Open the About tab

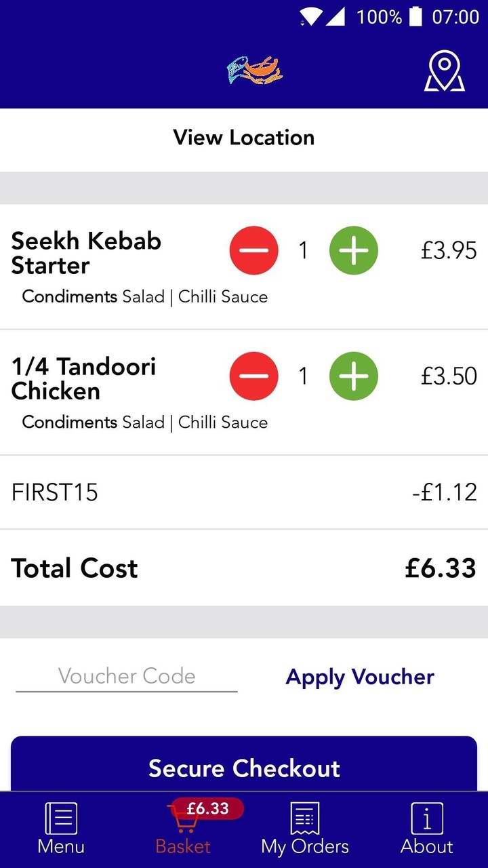[427, 829]
